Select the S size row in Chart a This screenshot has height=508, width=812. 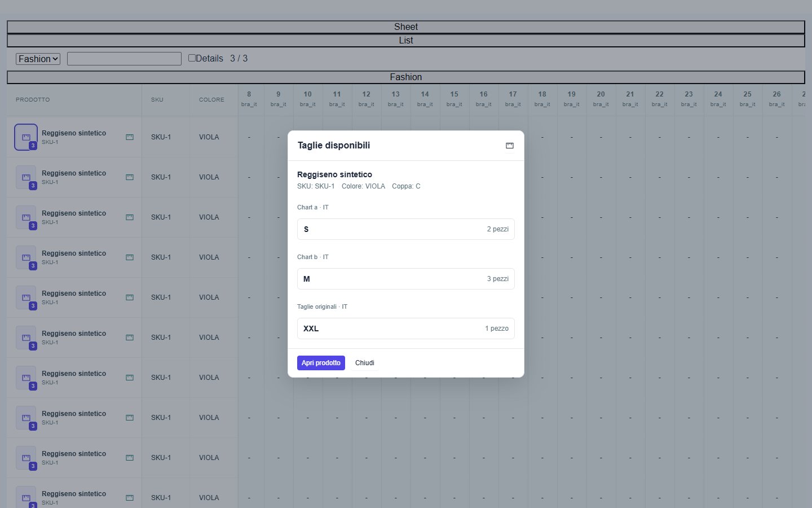coord(406,229)
